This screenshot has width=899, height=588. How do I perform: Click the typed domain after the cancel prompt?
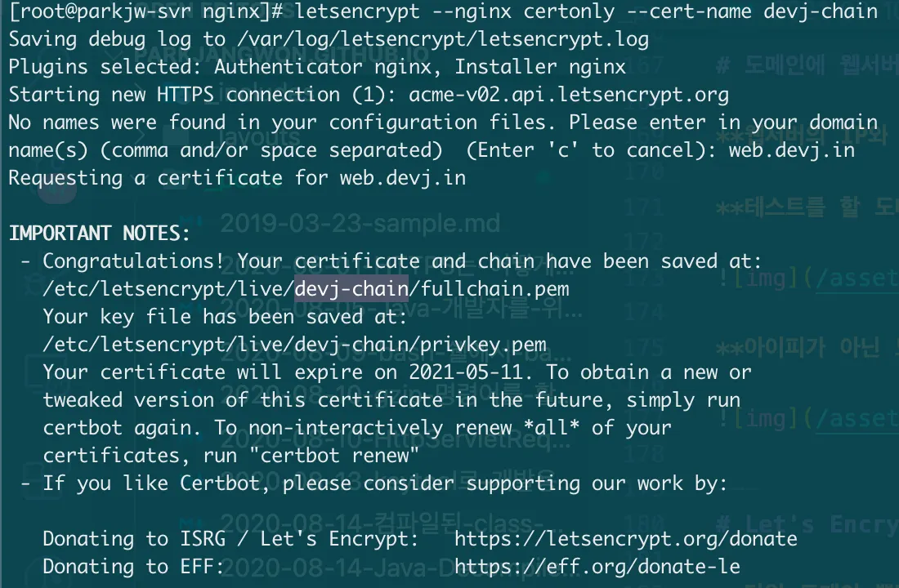point(792,150)
